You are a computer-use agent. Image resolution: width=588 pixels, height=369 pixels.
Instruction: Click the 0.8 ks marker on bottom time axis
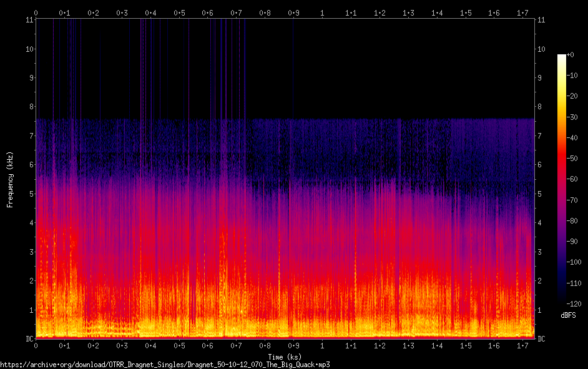(x=265, y=345)
